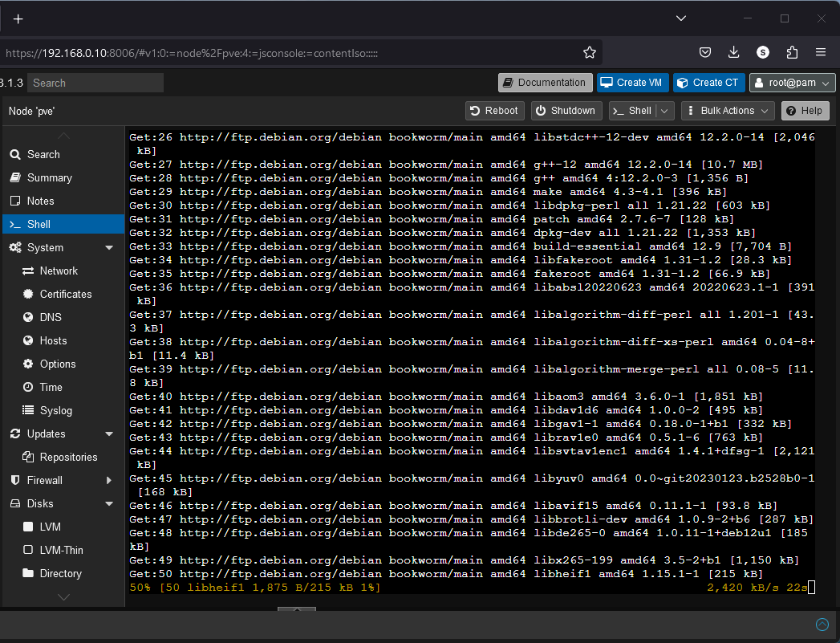Click the Updates refresh icon

coord(15,433)
